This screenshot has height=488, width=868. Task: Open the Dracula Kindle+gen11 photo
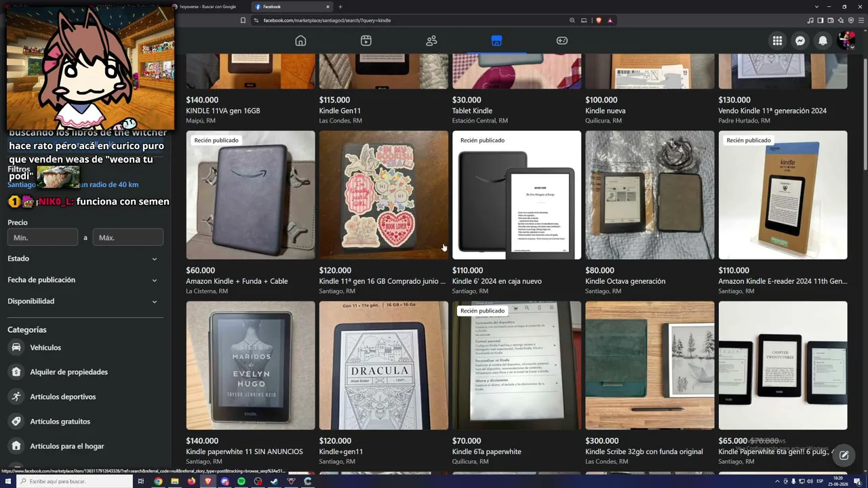(383, 365)
